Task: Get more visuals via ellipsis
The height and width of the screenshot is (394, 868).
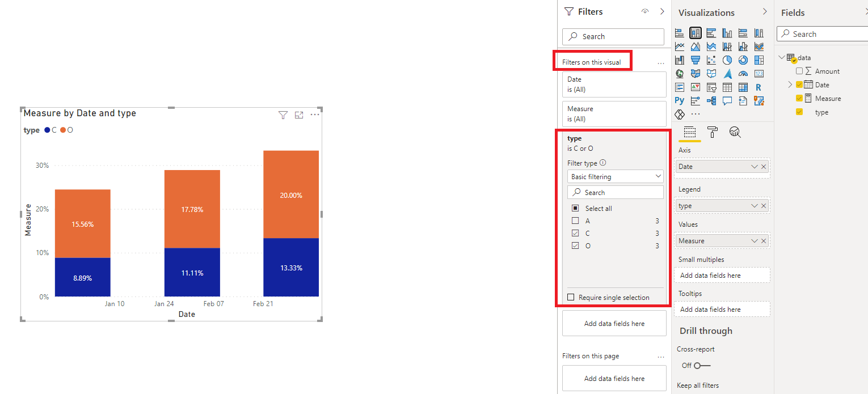Action: pos(696,114)
